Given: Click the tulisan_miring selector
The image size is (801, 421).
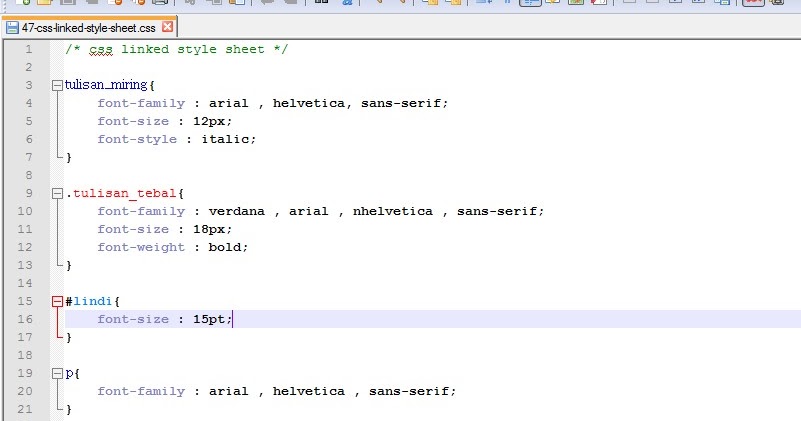Looking at the screenshot, I should tap(106, 85).
